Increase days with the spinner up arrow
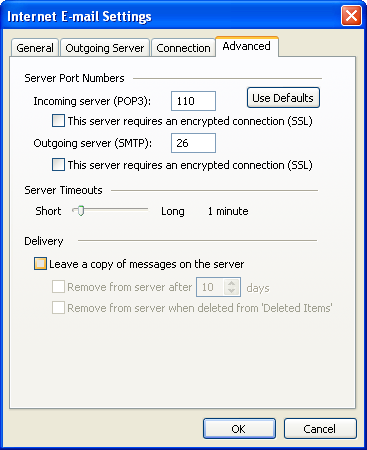This screenshot has height=450, width=367. (x=232, y=283)
